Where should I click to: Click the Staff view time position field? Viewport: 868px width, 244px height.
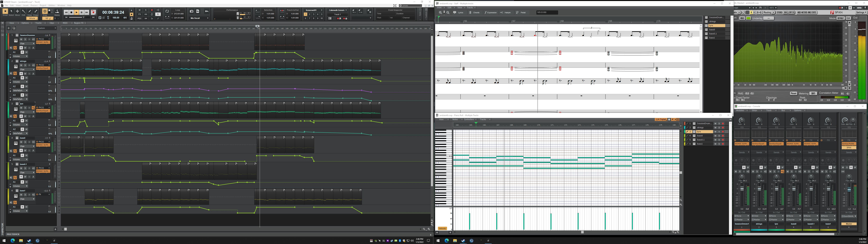(547, 13)
